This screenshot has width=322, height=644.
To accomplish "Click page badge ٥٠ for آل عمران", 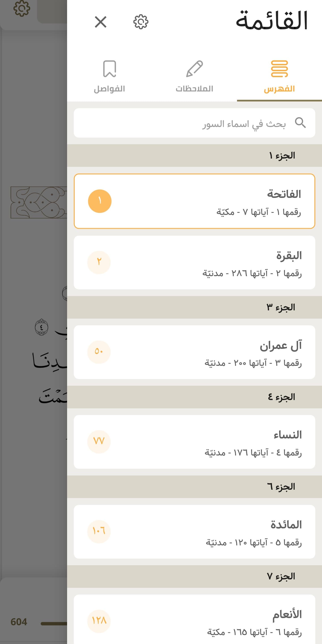I will pos(99,352).
